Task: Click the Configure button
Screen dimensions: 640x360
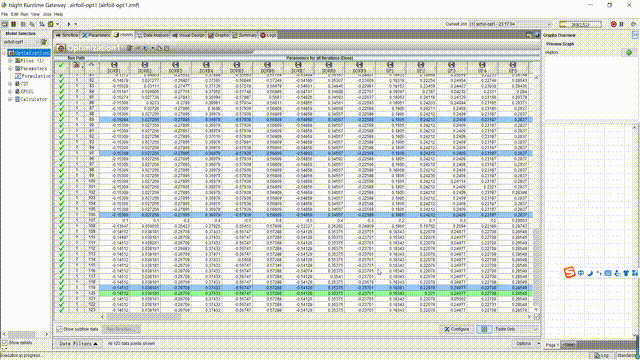Action: tap(457, 329)
